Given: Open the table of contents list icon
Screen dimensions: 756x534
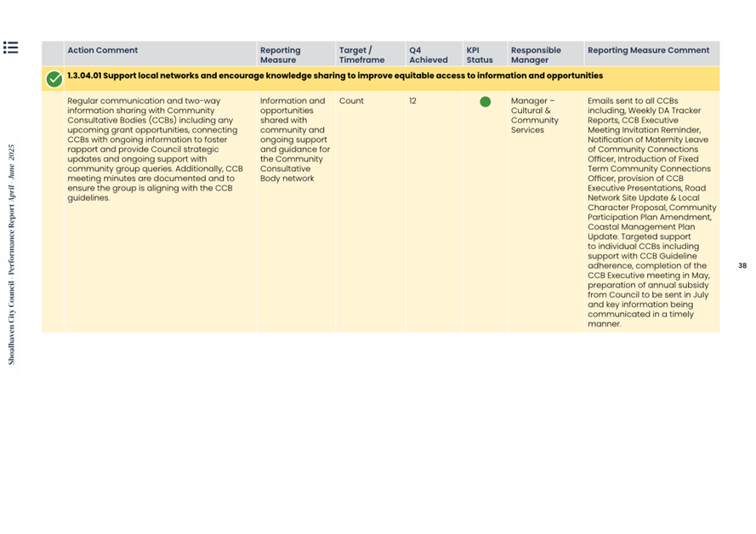Looking at the screenshot, I should (10, 48).
